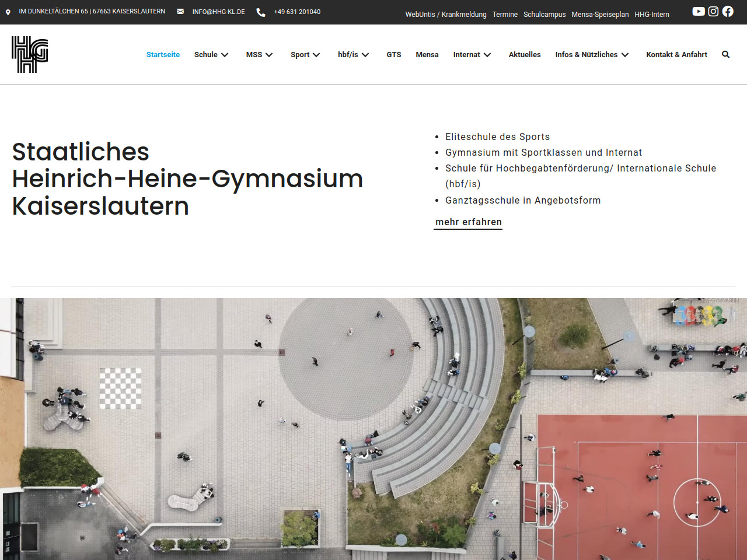This screenshot has height=560, width=747.
Task: Go to the Startseite menu item
Action: (x=163, y=55)
